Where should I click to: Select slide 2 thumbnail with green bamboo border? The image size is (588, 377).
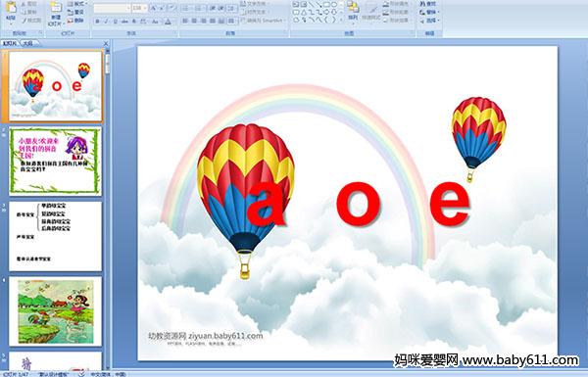55,161
